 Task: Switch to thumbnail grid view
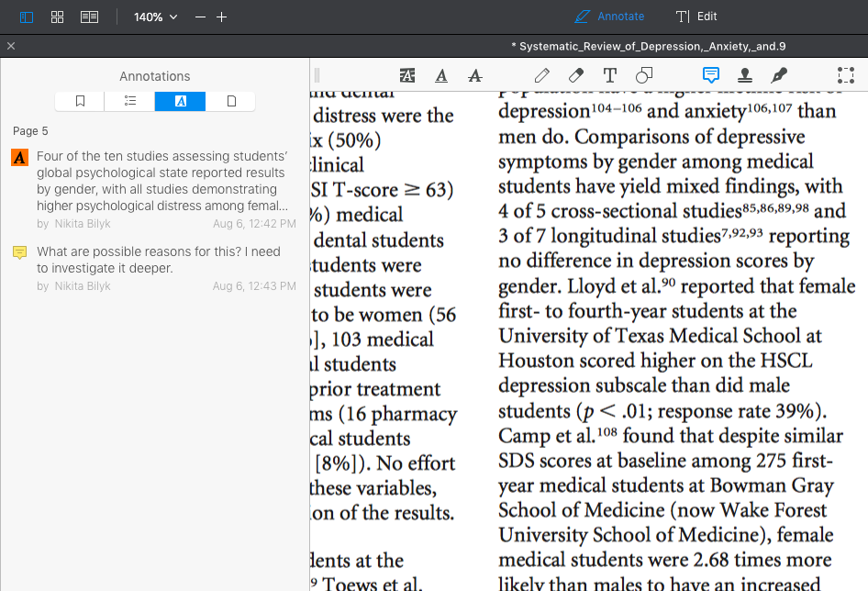click(57, 17)
